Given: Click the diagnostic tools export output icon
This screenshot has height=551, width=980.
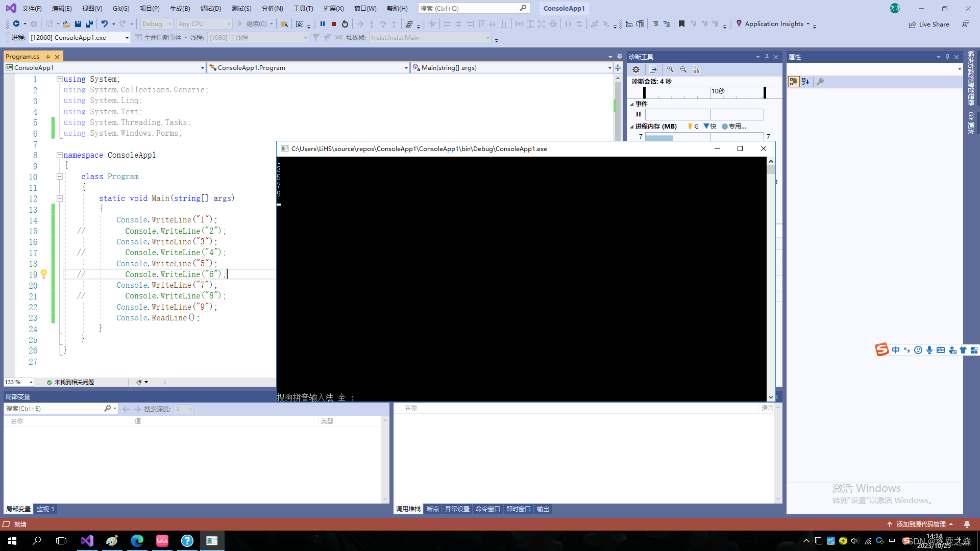Looking at the screenshot, I should pos(653,69).
